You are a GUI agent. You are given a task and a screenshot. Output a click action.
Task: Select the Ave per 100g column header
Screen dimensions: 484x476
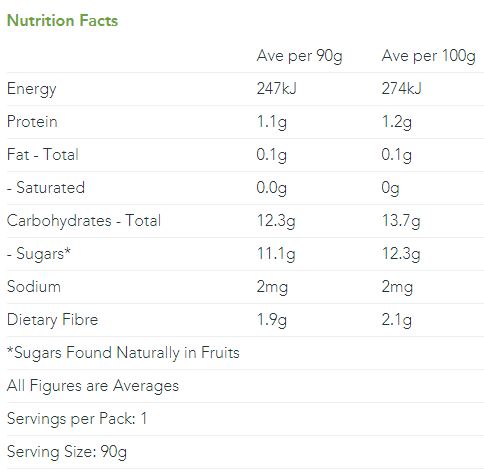429,56
